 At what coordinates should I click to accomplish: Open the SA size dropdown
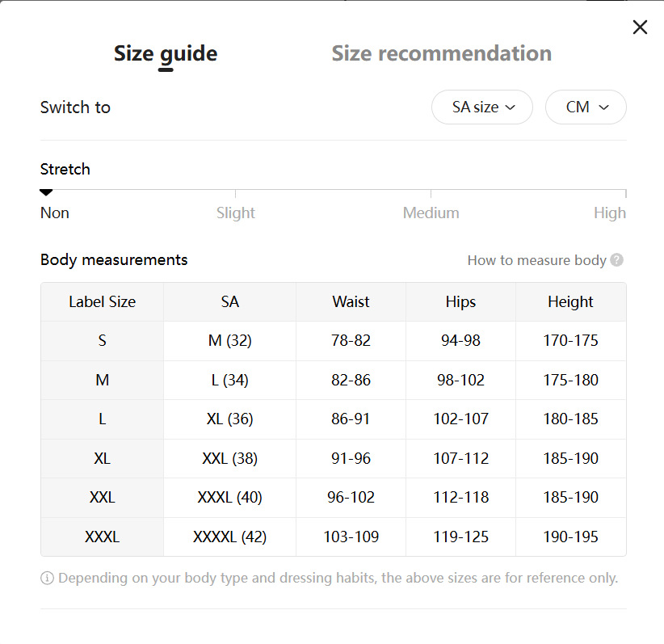[482, 107]
